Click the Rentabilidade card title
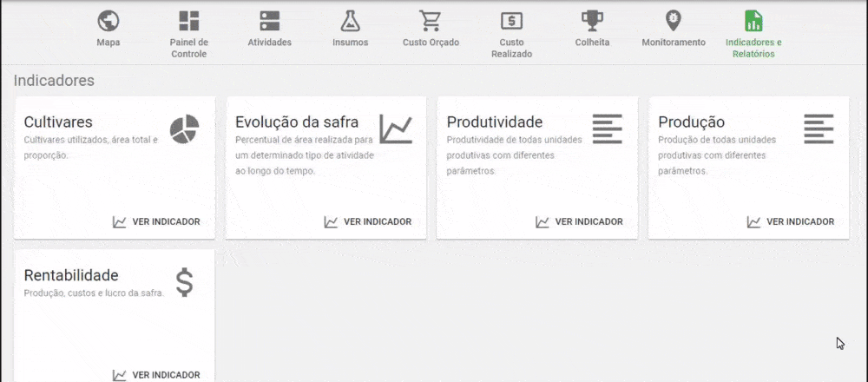 click(71, 275)
